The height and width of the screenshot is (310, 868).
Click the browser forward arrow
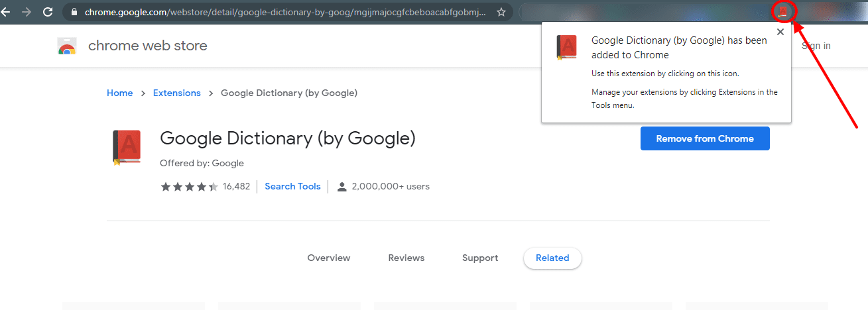coord(27,12)
